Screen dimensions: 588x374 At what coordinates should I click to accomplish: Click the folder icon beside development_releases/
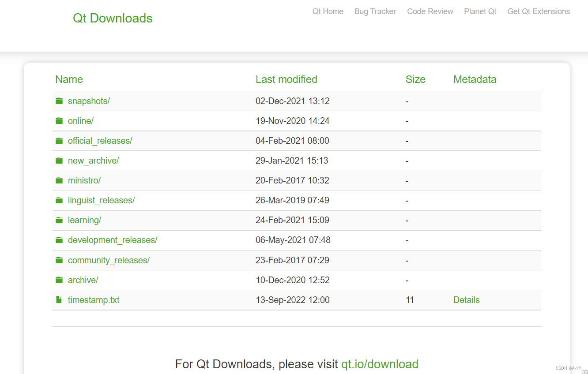click(x=59, y=240)
